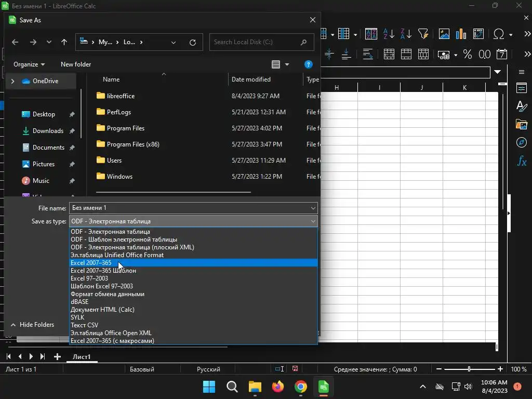
Task: Expand the OneDrive tree node
Action: pos(13,81)
